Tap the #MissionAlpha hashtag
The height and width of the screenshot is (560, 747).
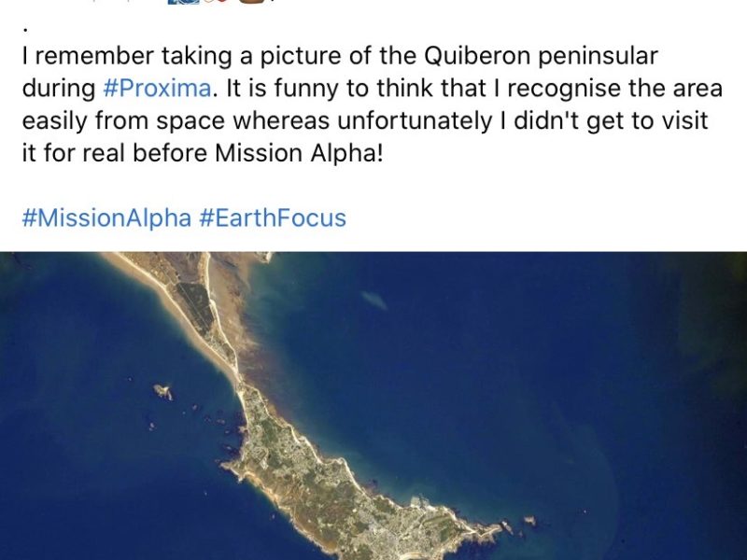coord(107,218)
